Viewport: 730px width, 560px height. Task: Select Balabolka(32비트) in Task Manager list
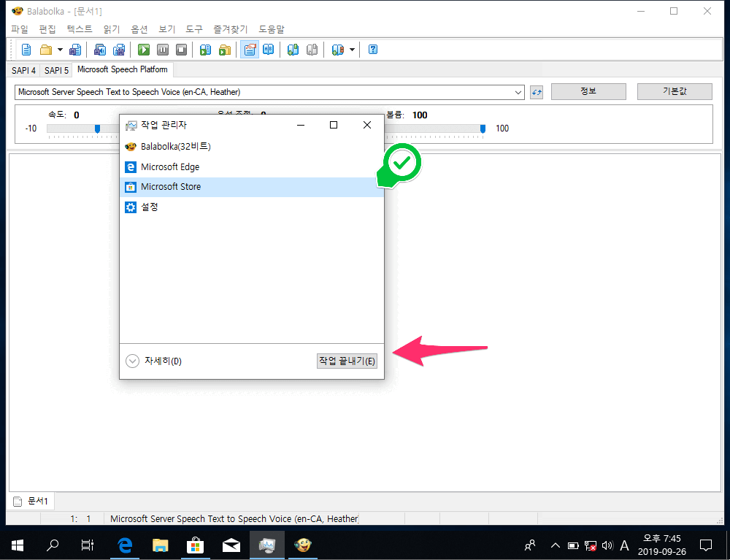(251, 147)
